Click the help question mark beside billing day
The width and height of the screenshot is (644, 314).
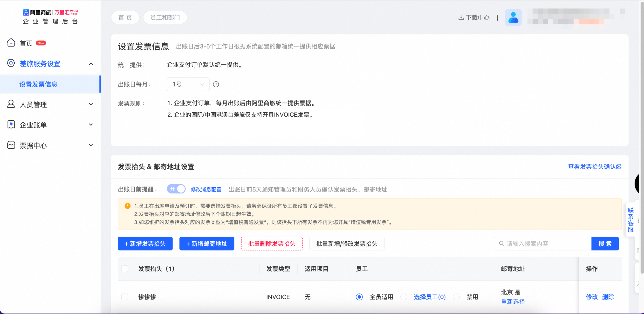point(216,84)
